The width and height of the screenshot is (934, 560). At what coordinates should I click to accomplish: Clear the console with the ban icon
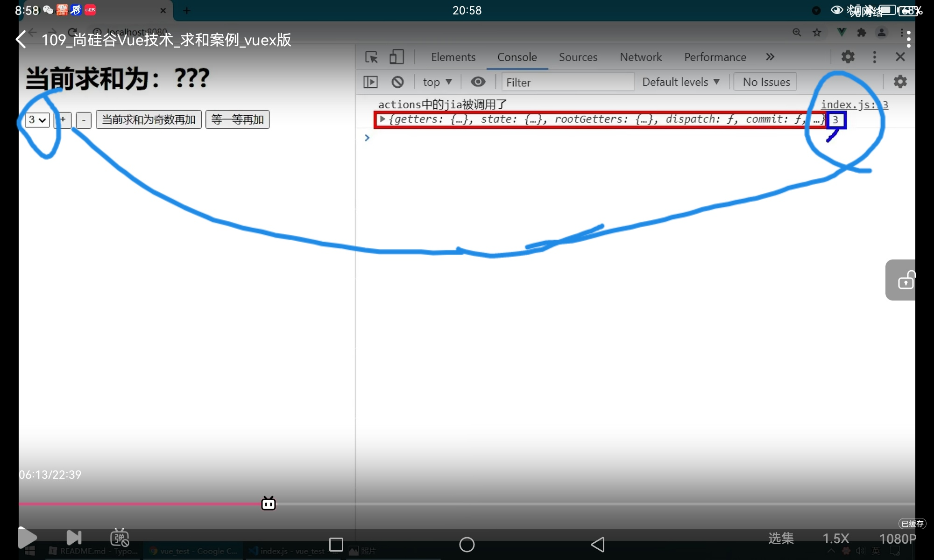click(397, 82)
